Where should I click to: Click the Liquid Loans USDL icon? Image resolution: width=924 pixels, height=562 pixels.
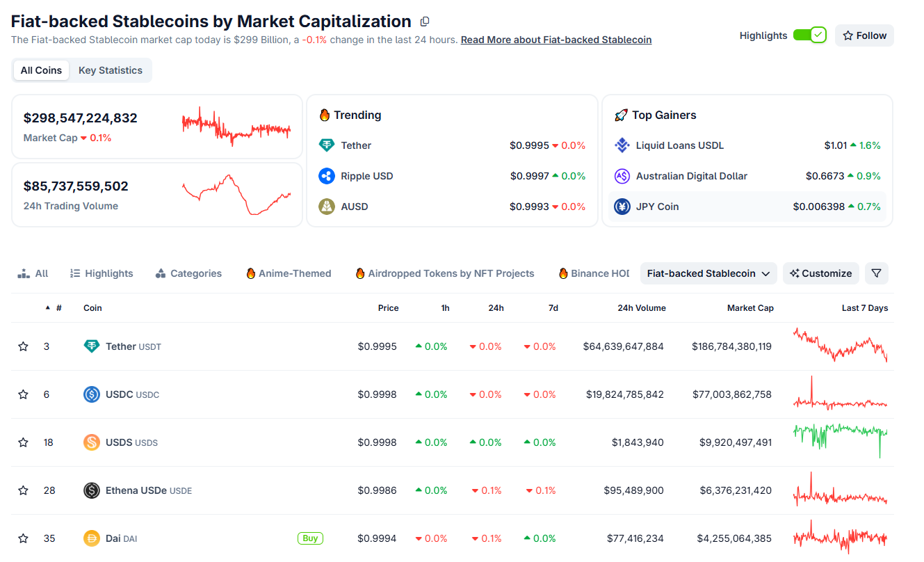pyautogui.click(x=622, y=145)
